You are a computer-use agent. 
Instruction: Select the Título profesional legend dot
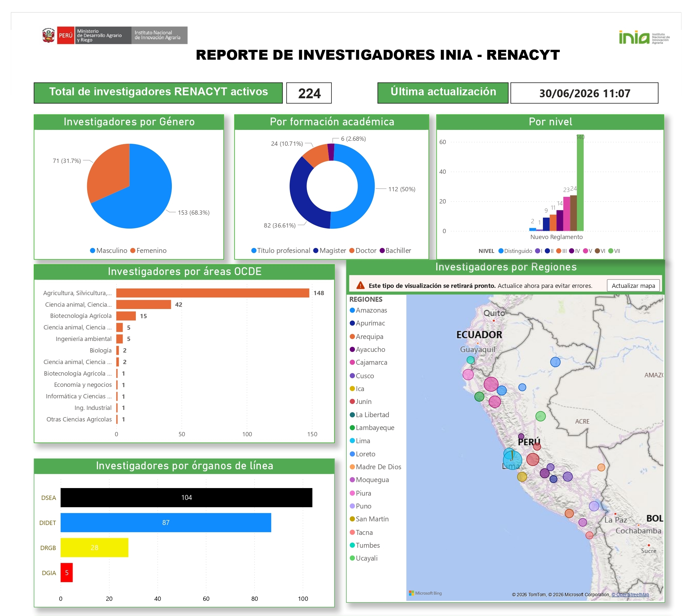pyautogui.click(x=254, y=251)
